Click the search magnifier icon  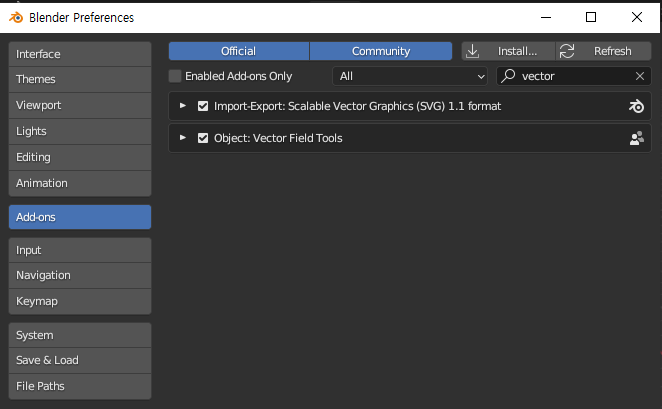tap(508, 76)
